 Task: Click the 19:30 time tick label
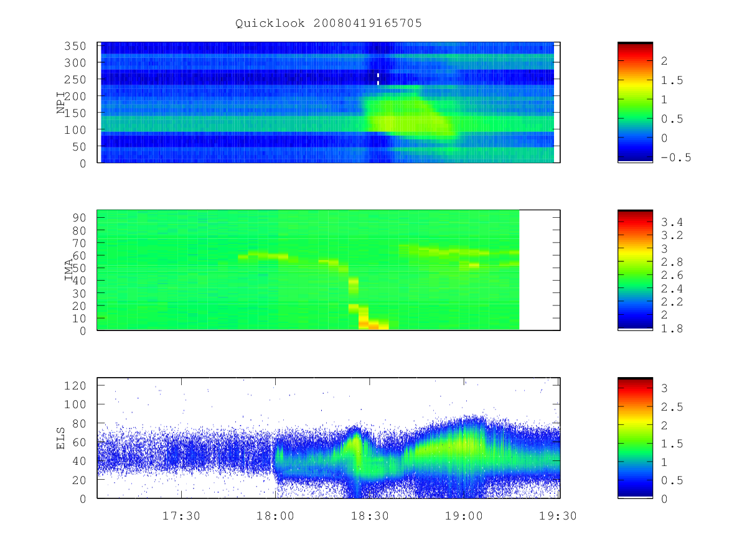click(558, 516)
